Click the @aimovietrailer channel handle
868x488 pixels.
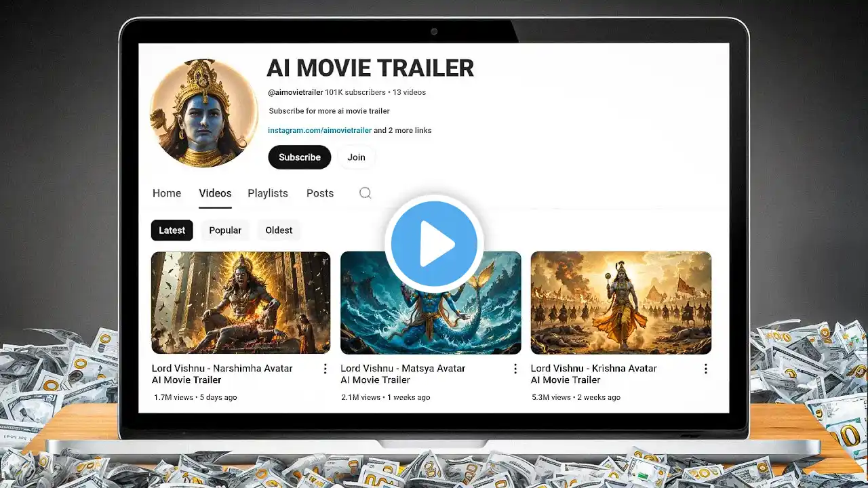coord(296,92)
